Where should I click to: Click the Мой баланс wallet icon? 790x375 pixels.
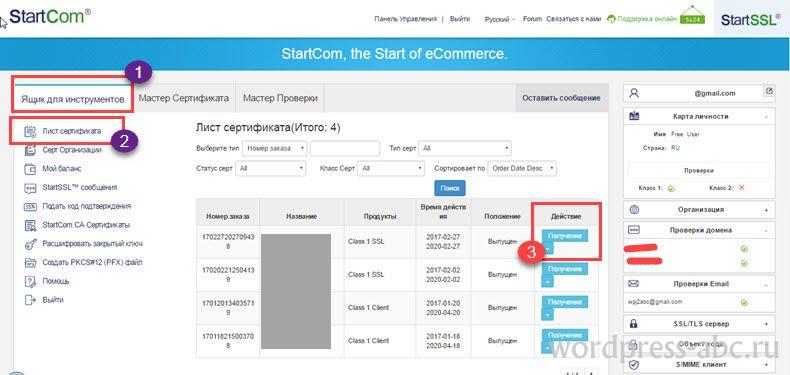pos(30,169)
